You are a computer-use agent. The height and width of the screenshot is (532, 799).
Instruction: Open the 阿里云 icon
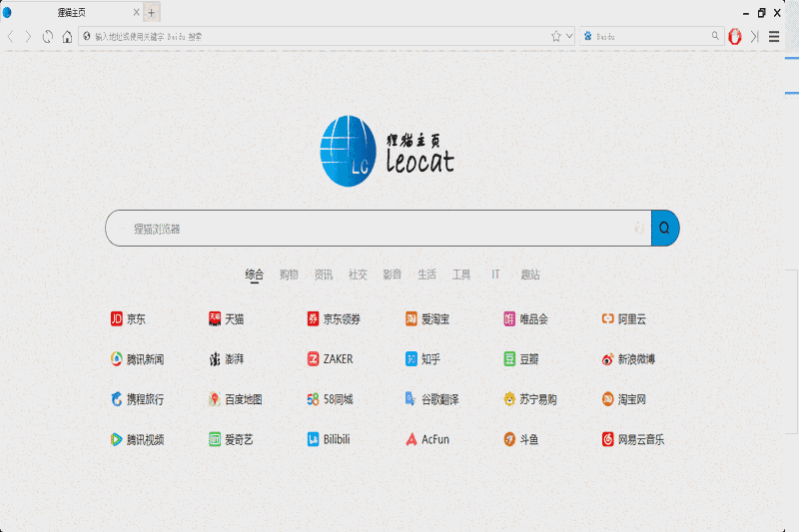pyautogui.click(x=608, y=318)
